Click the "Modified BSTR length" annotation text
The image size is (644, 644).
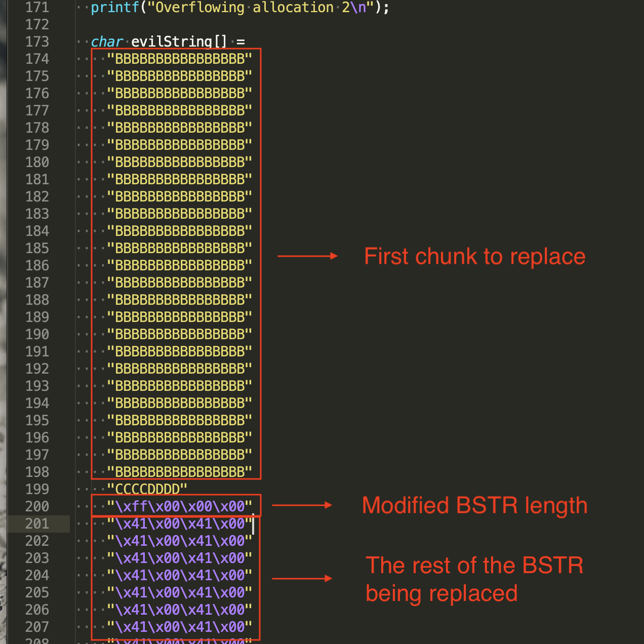click(x=474, y=505)
